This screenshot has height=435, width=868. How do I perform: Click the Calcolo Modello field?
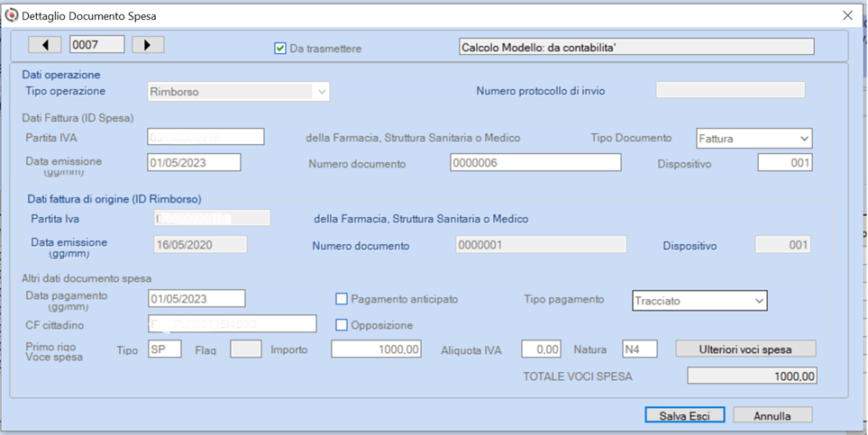[636, 47]
